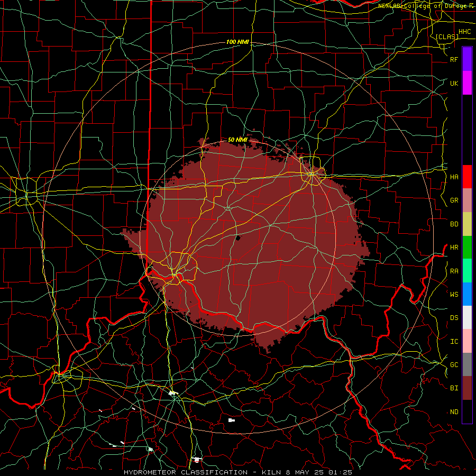This screenshot has height=476, width=476.
Task: Click the black ND legend swatch
Action: 467,411
